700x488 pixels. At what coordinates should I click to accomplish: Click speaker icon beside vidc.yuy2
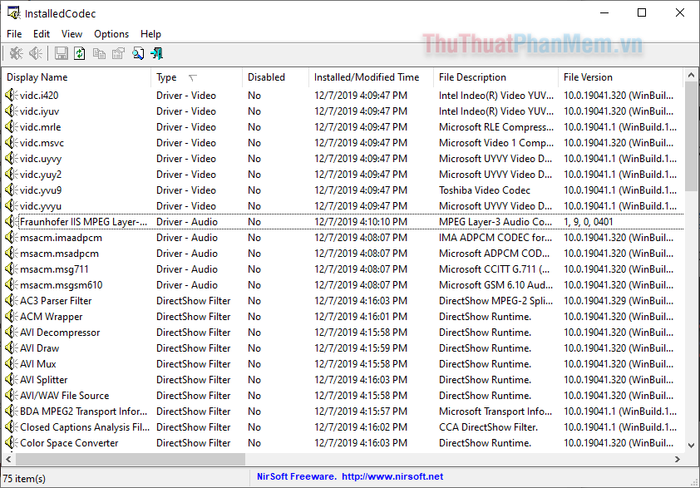11,175
